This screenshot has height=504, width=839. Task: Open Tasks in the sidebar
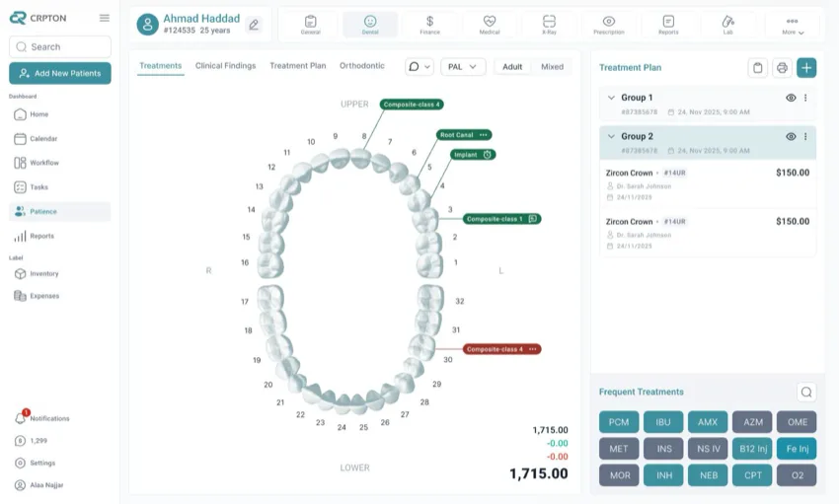coord(59,187)
